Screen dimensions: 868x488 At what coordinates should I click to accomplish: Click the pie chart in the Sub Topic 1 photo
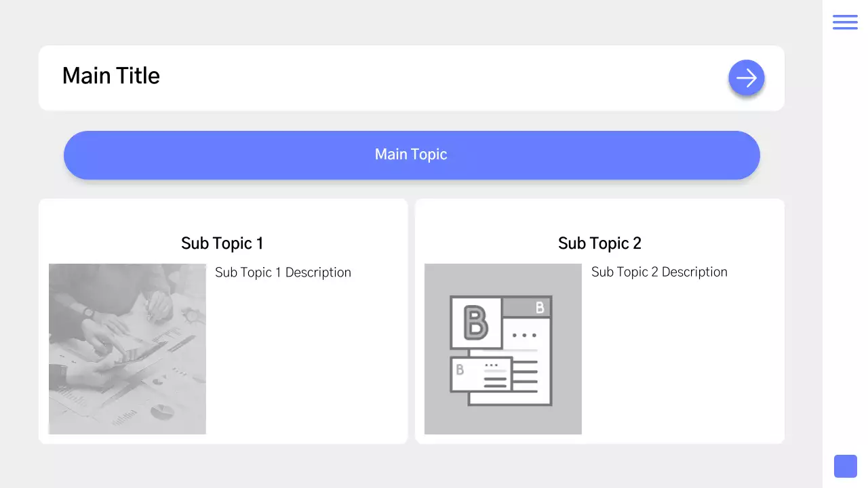(x=161, y=411)
